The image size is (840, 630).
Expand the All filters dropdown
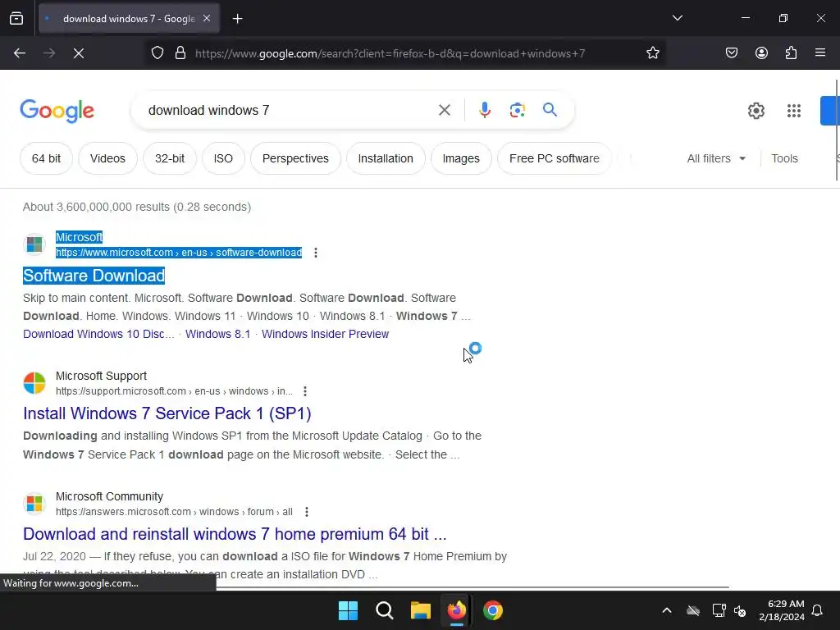[x=716, y=158]
